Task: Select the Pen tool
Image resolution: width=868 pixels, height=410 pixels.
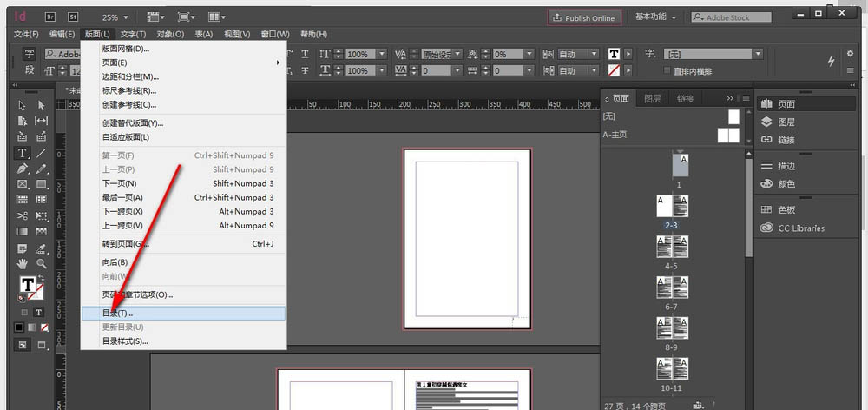Action: pos(23,168)
